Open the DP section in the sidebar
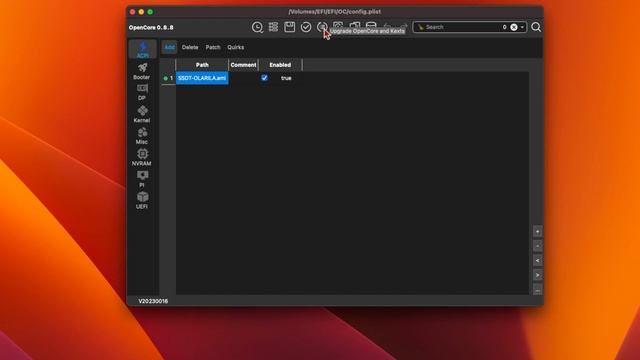This screenshot has width=640, height=360. pyautogui.click(x=142, y=92)
